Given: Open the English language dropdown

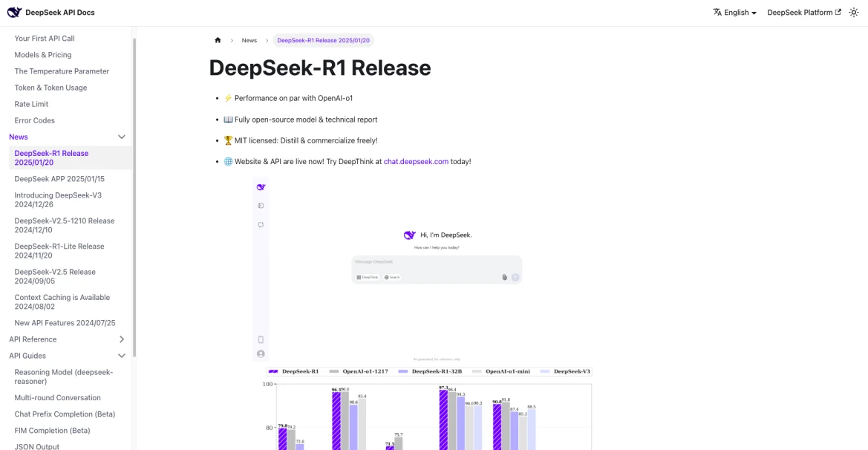Looking at the screenshot, I should [734, 12].
